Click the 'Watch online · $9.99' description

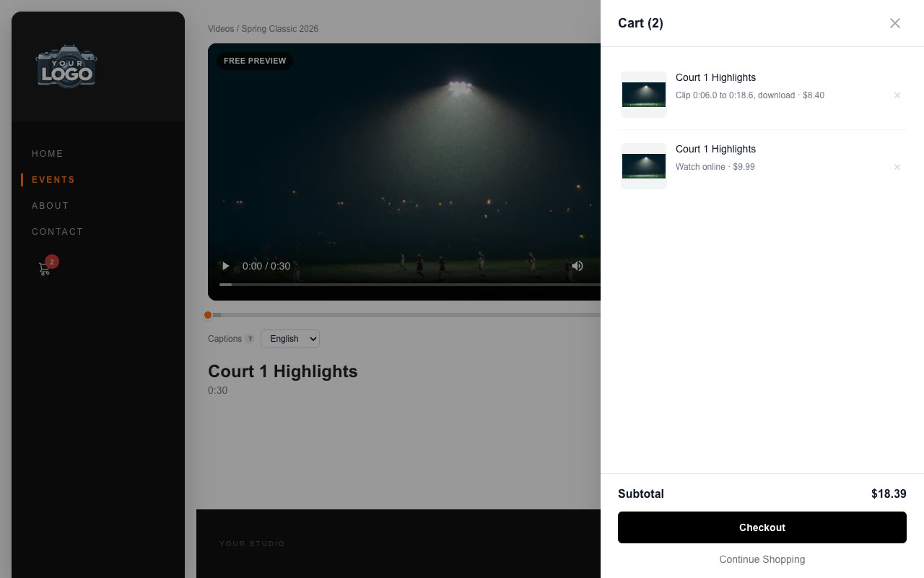coord(715,167)
